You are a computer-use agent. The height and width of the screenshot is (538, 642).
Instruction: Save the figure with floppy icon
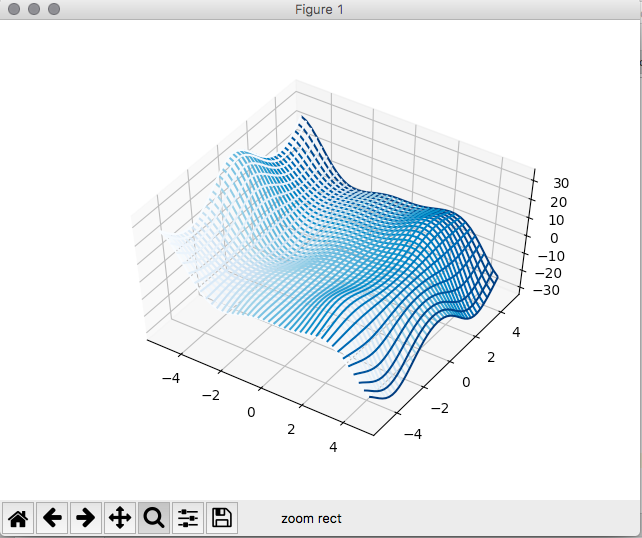point(222,518)
